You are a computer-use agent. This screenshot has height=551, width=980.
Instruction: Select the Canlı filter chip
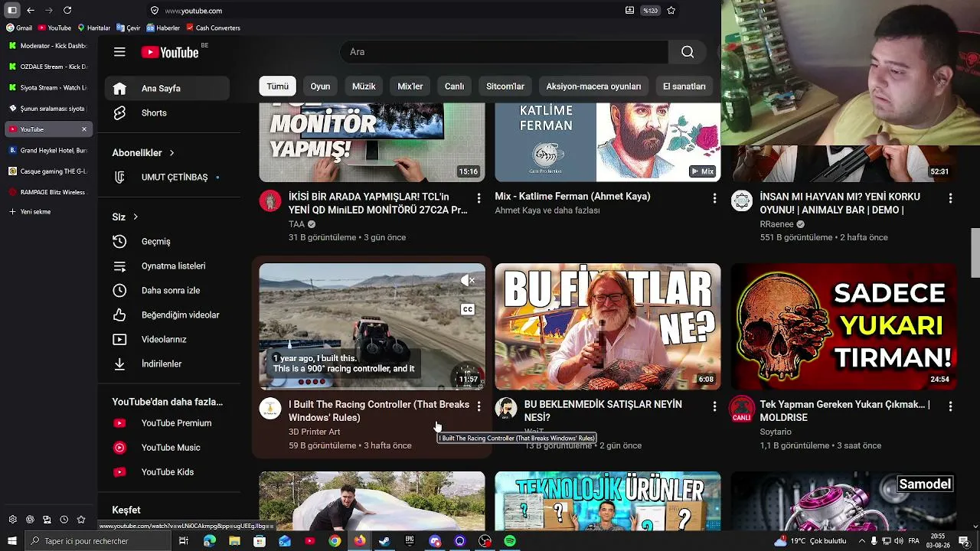pos(454,86)
